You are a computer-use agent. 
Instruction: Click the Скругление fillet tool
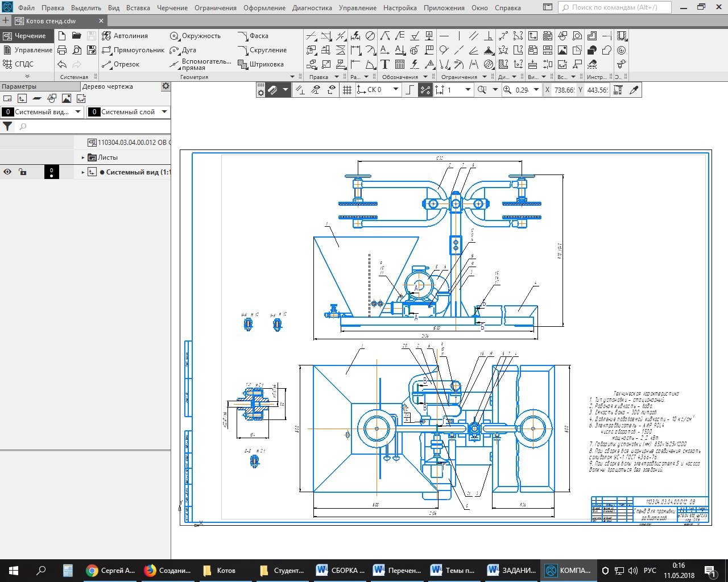coord(262,50)
